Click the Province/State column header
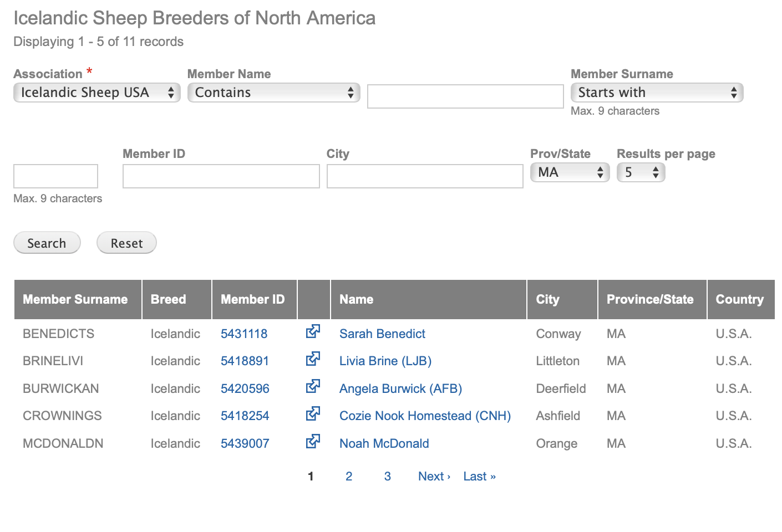This screenshot has height=532, width=782. pyautogui.click(x=652, y=299)
